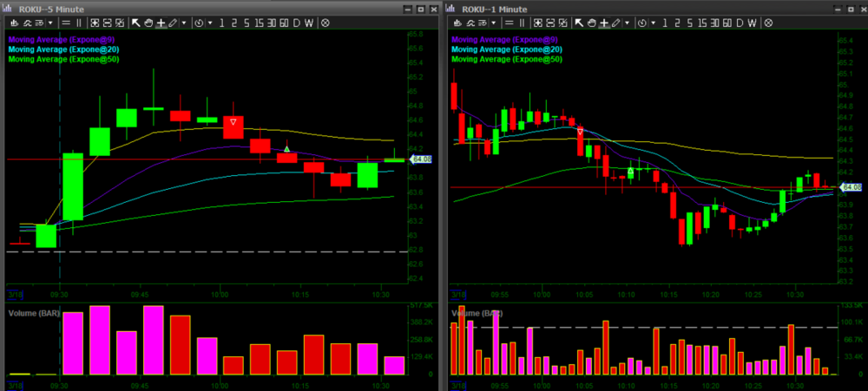Screen dimensions: 868x391
Task: Select the arrow pointer tool in 5 Minute chart
Action: coord(136,23)
